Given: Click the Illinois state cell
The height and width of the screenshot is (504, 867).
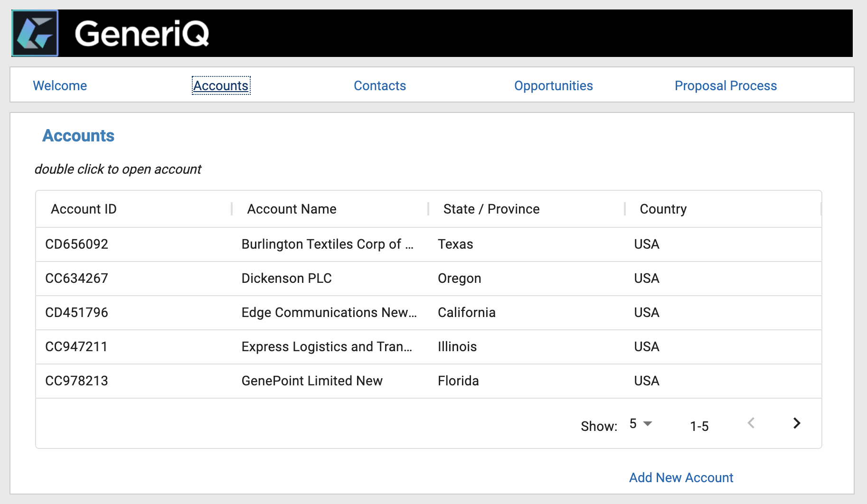Looking at the screenshot, I should (457, 346).
